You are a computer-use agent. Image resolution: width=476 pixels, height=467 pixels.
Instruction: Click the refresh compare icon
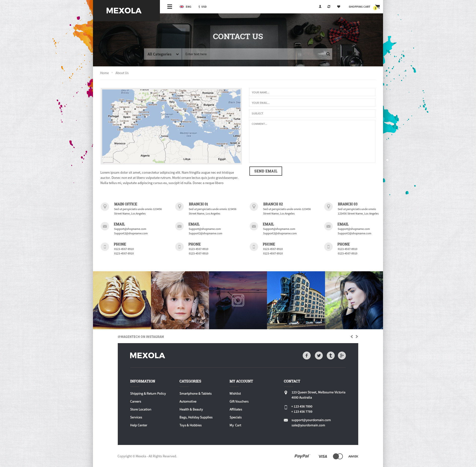pos(329,7)
